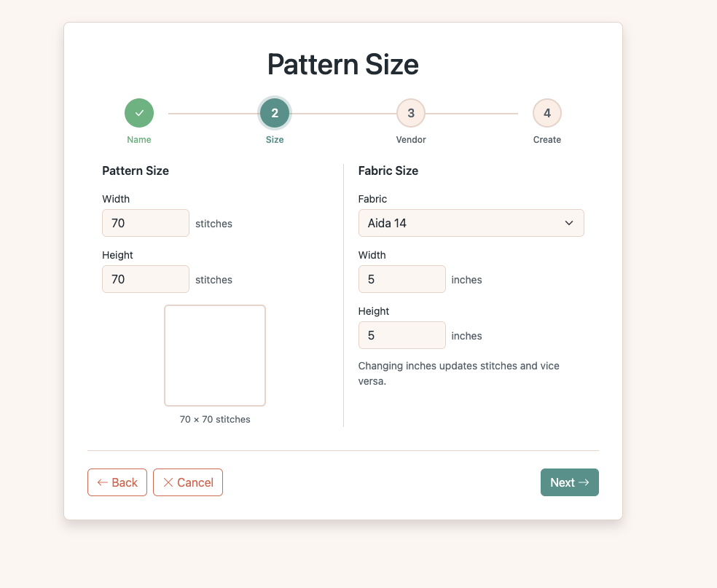Click the fabric Height inches field

click(x=401, y=335)
